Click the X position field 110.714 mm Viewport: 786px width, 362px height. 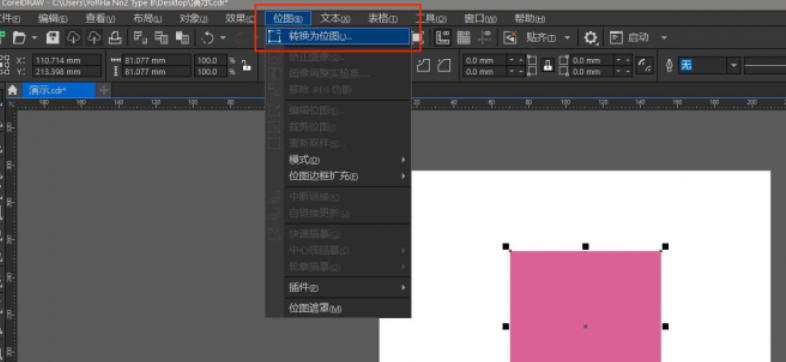[x=67, y=60]
